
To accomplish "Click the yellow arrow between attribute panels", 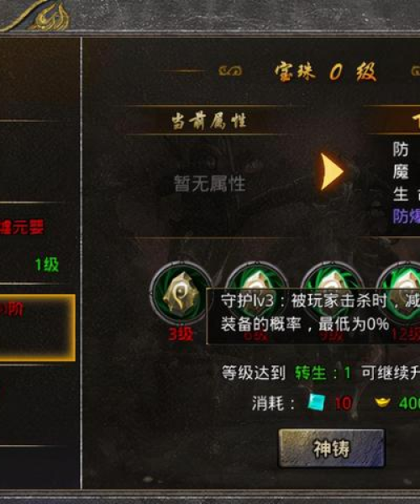I will 332,171.
